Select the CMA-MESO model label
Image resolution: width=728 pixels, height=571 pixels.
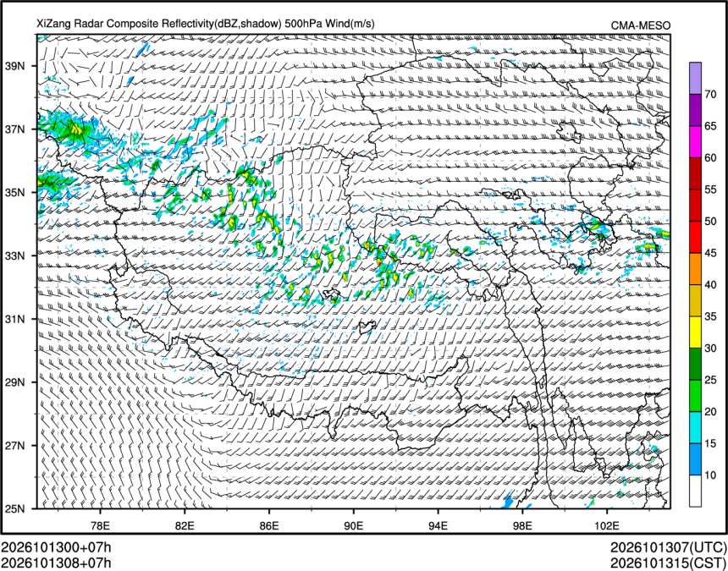(640, 26)
